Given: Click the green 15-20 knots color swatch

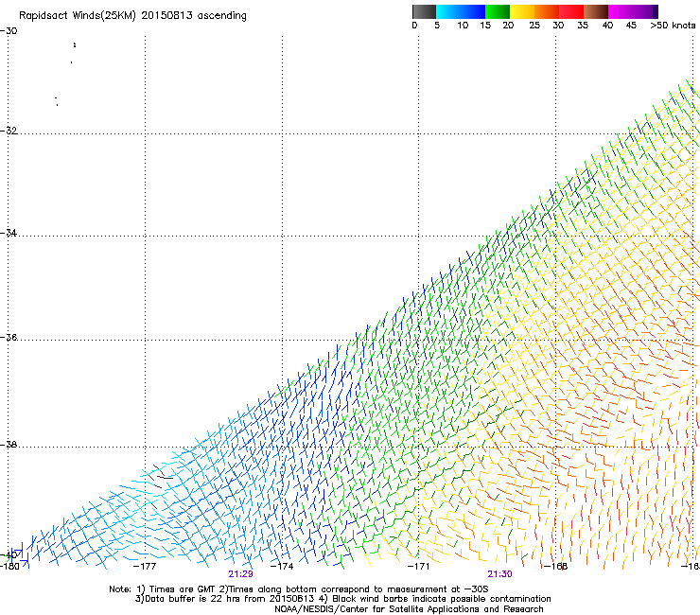Looking at the screenshot, I should pos(498,11).
